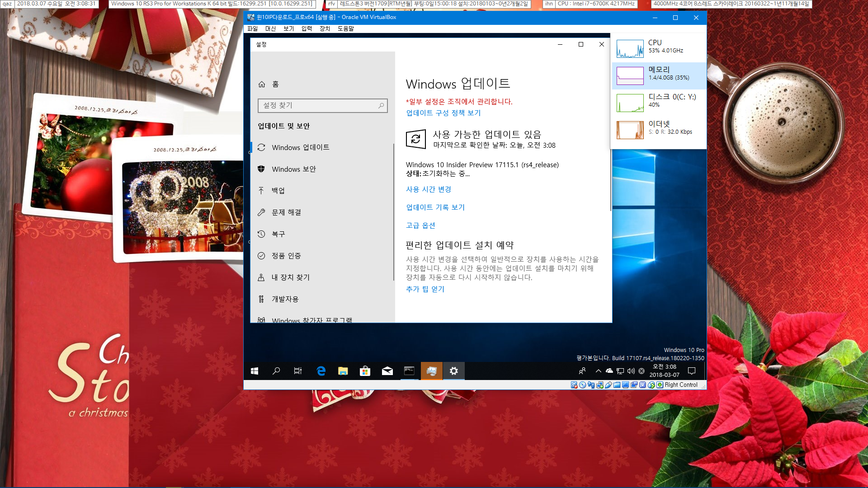Select the 디스크 0 performance entry
Screen dimensions: 868x488
coord(659,103)
